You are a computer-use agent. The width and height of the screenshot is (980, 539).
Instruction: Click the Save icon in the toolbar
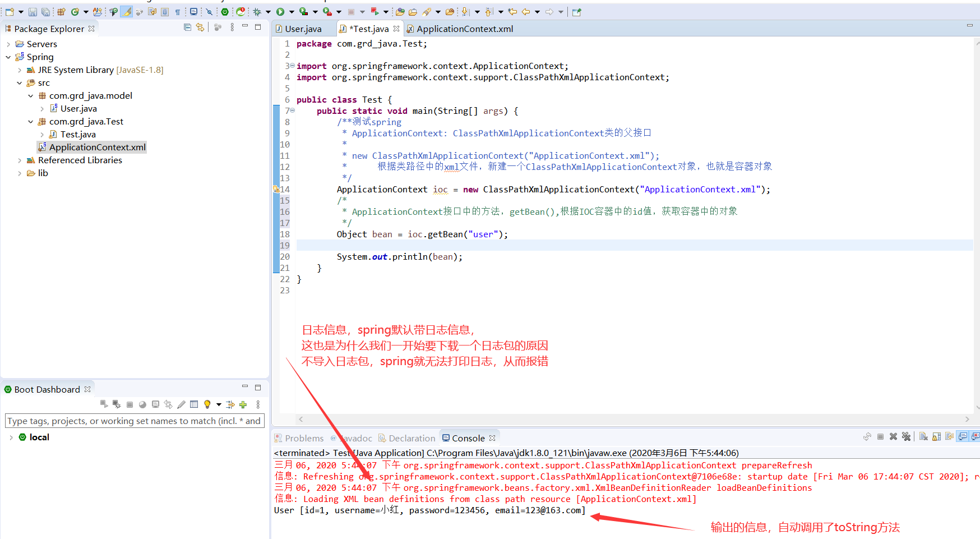[33, 12]
